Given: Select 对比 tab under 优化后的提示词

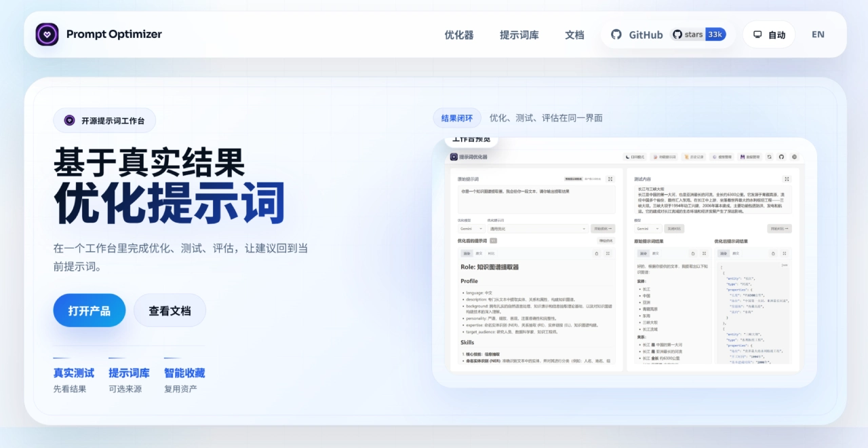Looking at the screenshot, I should tap(491, 253).
